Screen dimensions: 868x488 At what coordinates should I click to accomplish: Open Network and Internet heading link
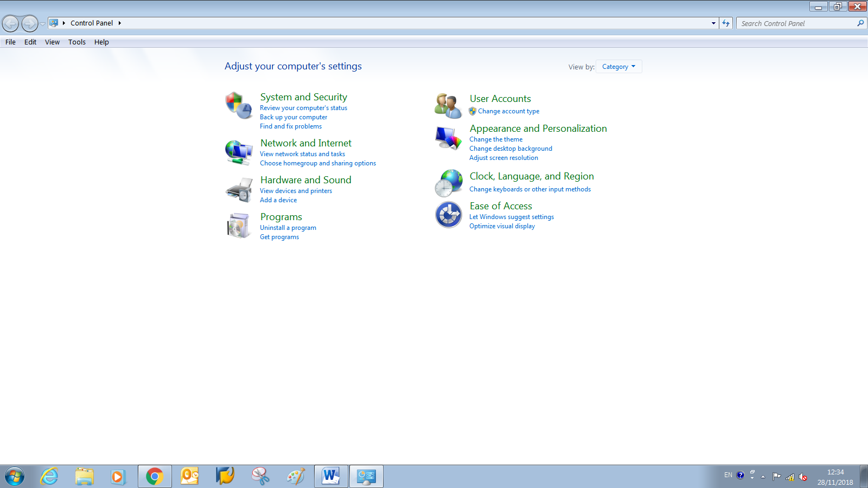pos(306,143)
